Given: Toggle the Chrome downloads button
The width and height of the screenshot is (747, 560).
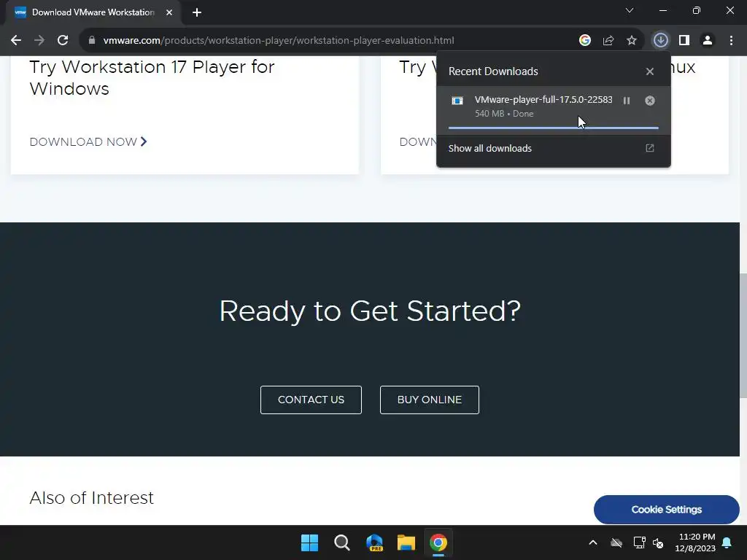Looking at the screenshot, I should pos(660,41).
